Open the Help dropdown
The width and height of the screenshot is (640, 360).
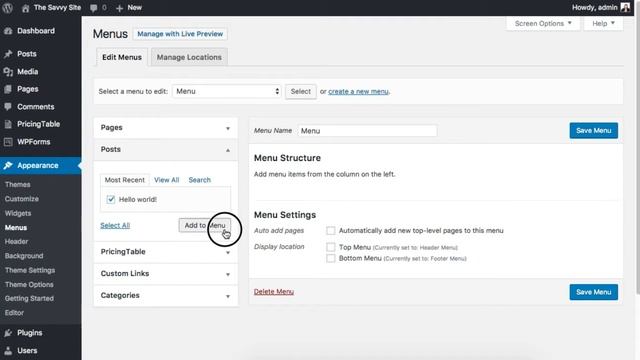pos(603,23)
